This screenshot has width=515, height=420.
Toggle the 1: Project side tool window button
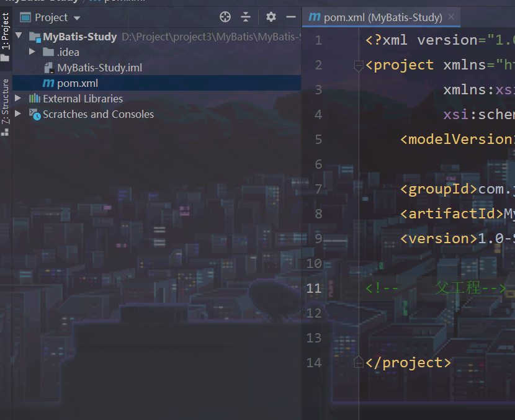[x=6, y=31]
